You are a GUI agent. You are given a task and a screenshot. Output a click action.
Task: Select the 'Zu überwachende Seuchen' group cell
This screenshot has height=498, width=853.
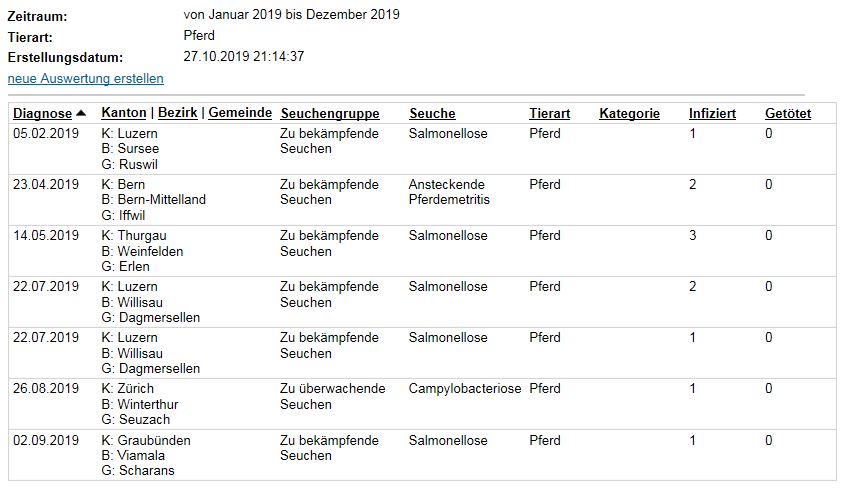coord(332,397)
